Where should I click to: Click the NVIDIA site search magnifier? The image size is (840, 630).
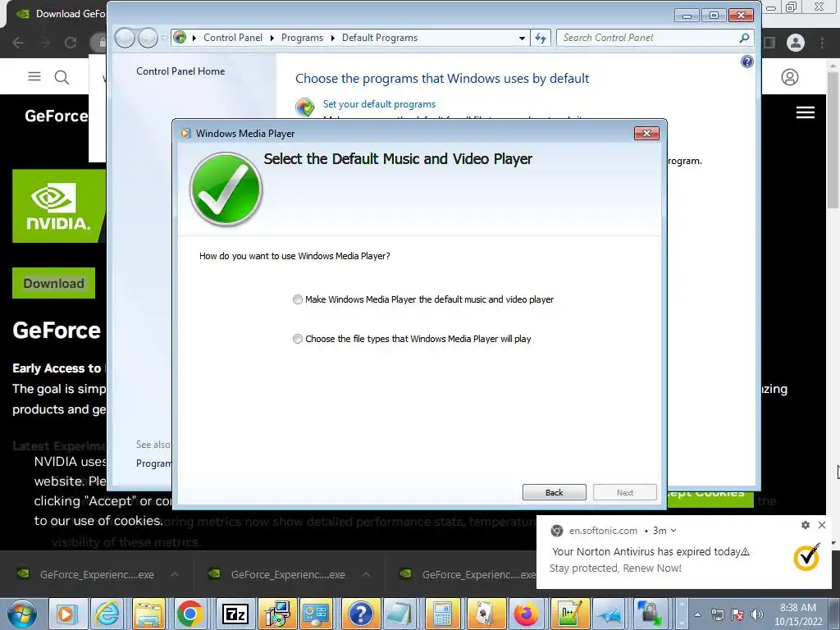(x=62, y=77)
